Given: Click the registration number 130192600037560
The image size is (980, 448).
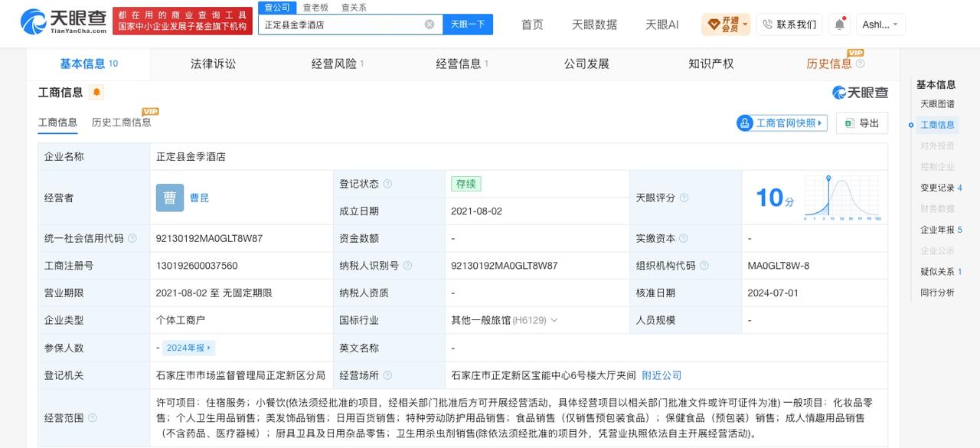Looking at the screenshot, I should click(197, 266).
